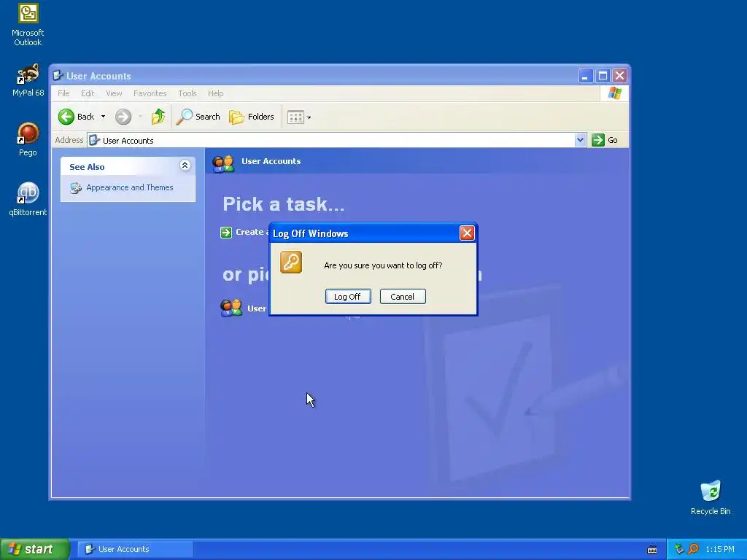Image resolution: width=747 pixels, height=560 pixels.
Task: Open the Tools menu
Action: [x=187, y=93]
